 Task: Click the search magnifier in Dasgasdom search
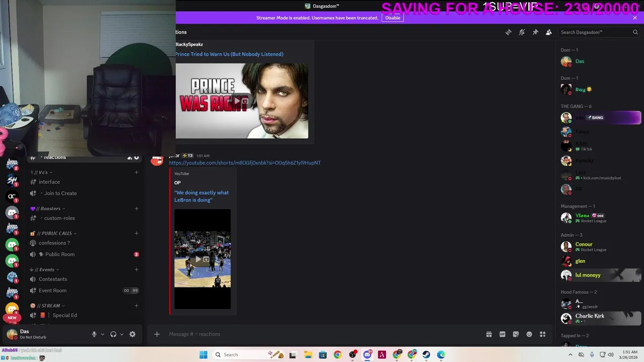(635, 32)
